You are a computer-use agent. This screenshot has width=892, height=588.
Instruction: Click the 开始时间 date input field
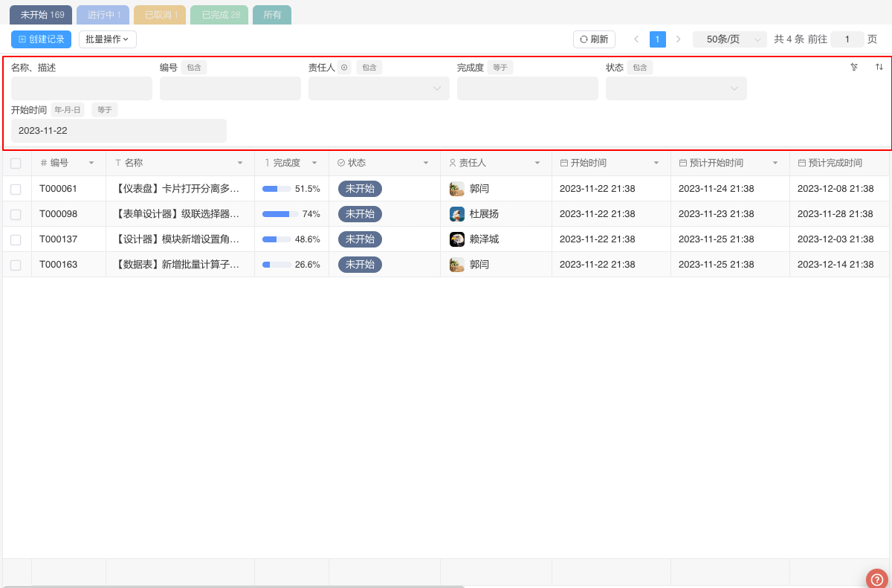(x=119, y=131)
